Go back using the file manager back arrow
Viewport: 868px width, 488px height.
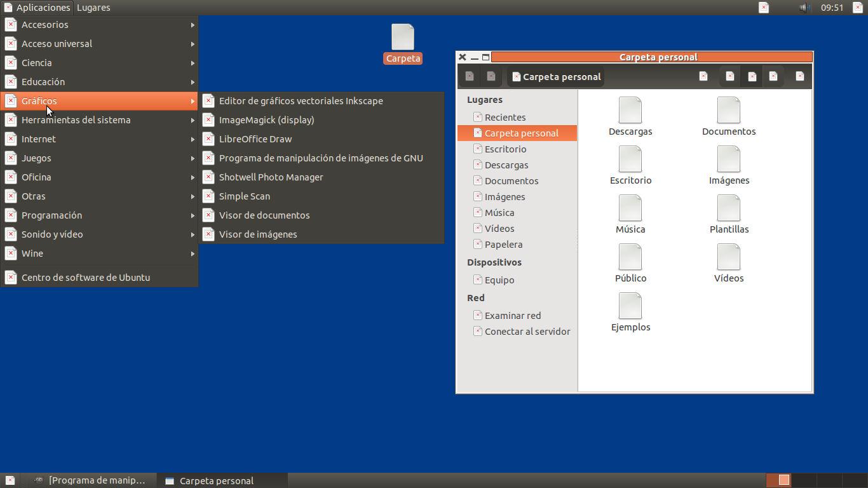pos(470,76)
